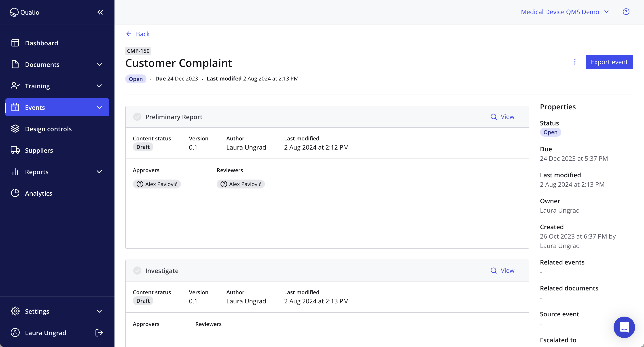Open Analytics using the pie chart icon

pos(15,193)
